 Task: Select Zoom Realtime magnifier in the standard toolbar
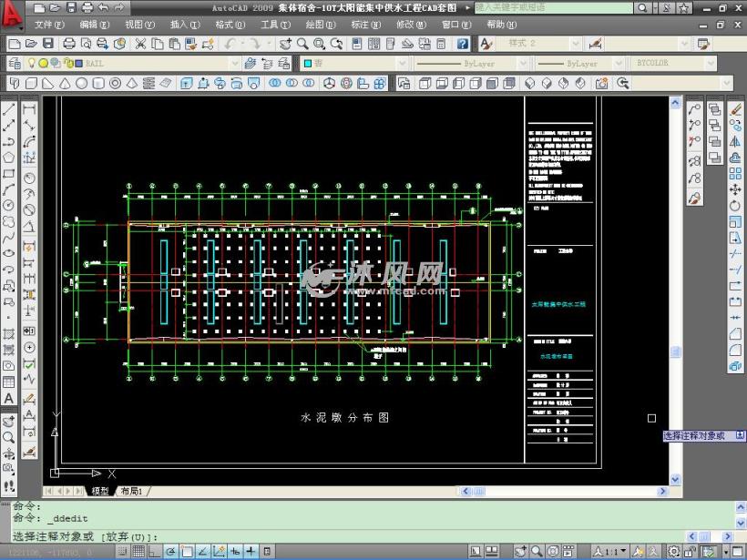(302, 45)
